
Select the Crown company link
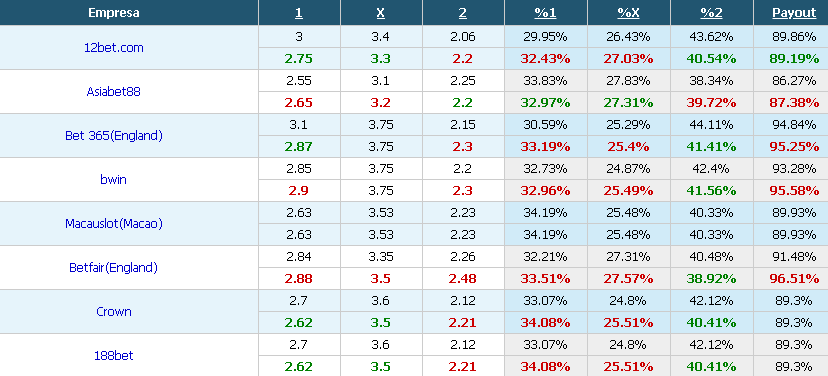tap(114, 312)
